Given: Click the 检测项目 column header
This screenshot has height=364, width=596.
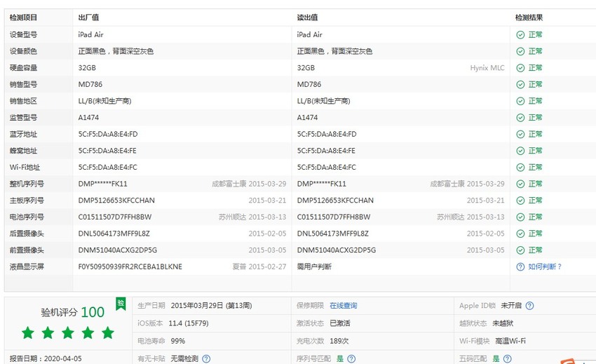Looking at the screenshot, I should (x=24, y=18).
